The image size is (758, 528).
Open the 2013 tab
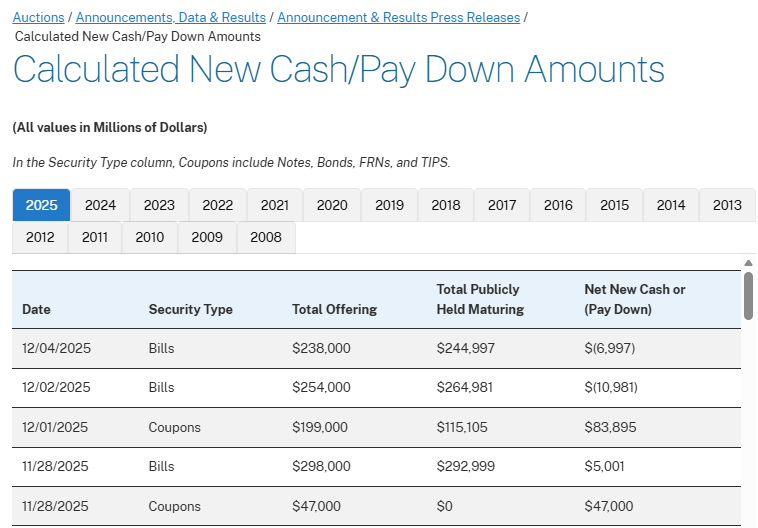(727, 205)
